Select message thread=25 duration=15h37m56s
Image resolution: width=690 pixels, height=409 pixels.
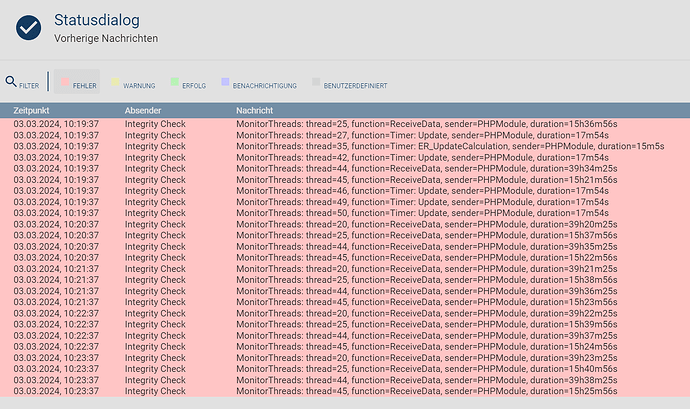click(345, 235)
